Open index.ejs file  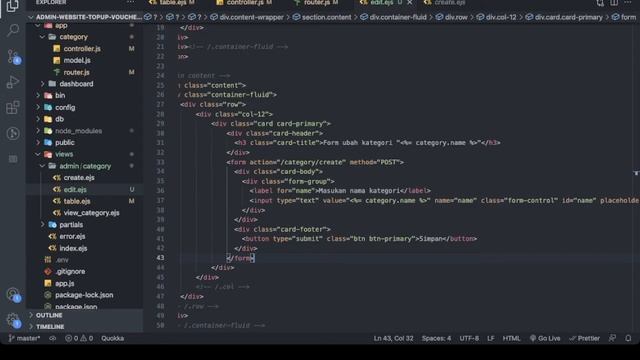pyautogui.click(x=73, y=249)
